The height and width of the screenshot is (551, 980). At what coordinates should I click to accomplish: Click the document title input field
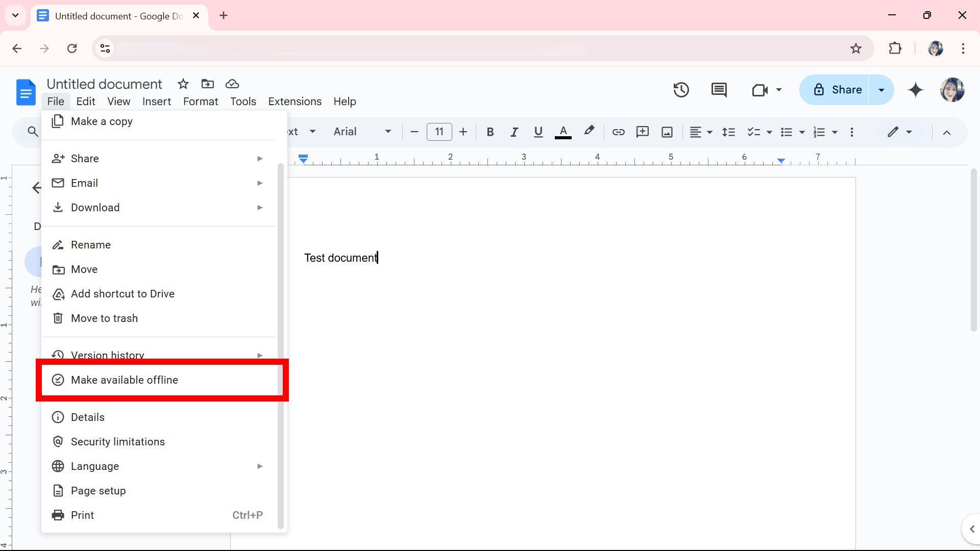[104, 84]
